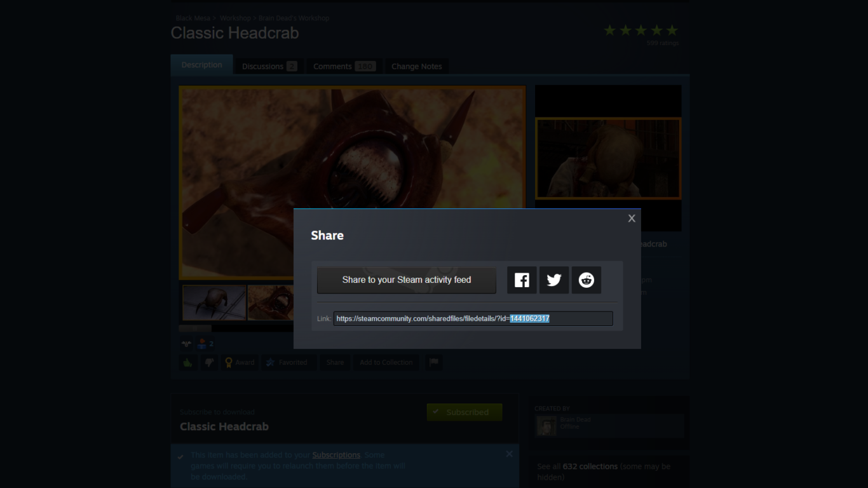Dismiss the Subscriptions notice with its X
Viewport: 868px width, 488px height.
coord(509,454)
